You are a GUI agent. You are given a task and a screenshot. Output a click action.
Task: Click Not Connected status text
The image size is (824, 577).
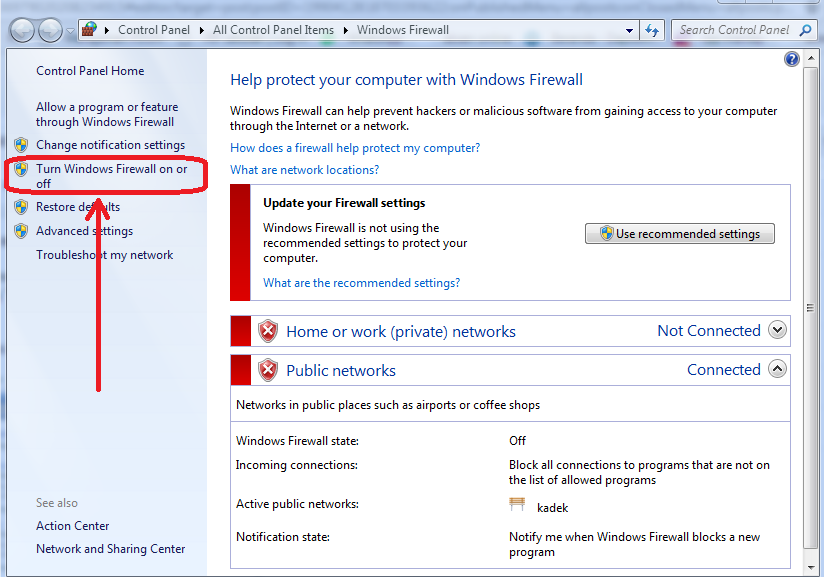(x=709, y=331)
